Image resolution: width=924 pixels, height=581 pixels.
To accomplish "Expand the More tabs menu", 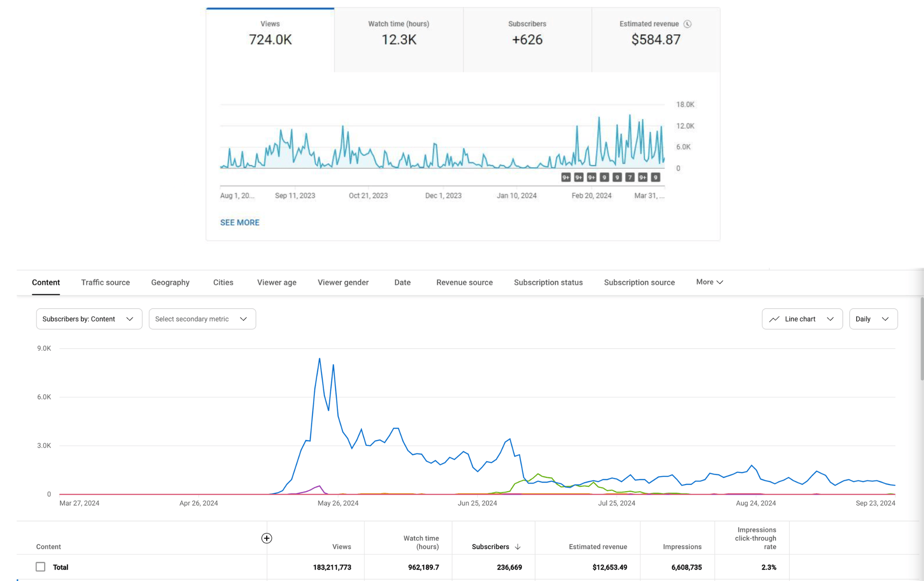I will click(x=709, y=282).
